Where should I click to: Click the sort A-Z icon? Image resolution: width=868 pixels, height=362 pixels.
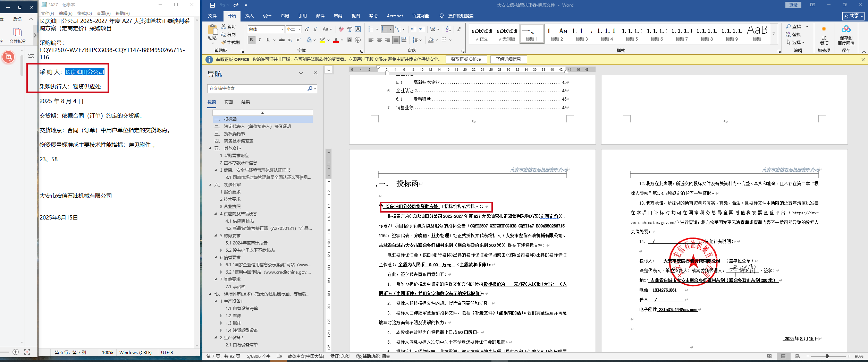coord(448,29)
